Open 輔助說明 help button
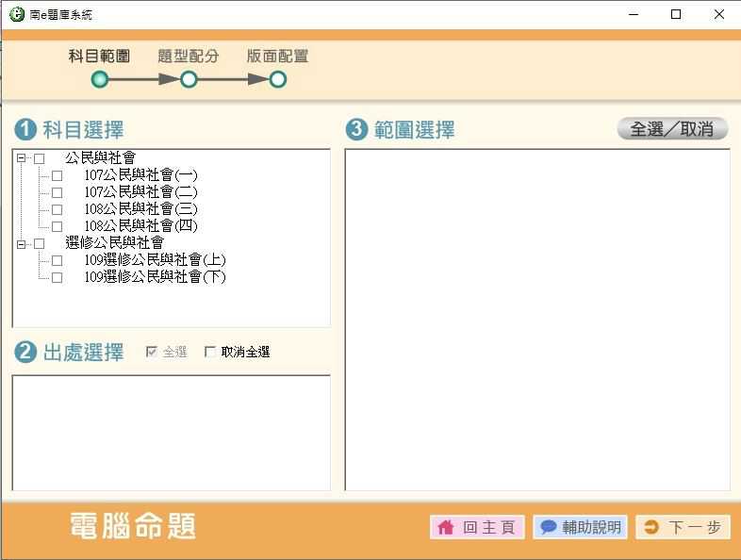741x560 pixels. (581, 527)
